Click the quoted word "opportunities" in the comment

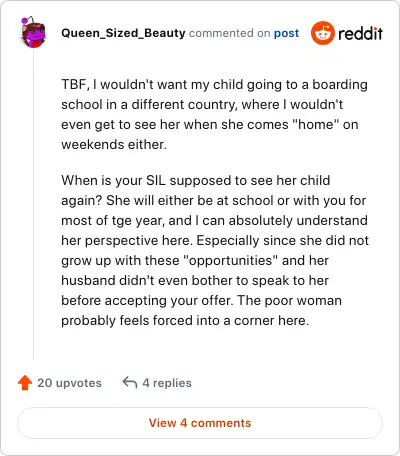231,260
